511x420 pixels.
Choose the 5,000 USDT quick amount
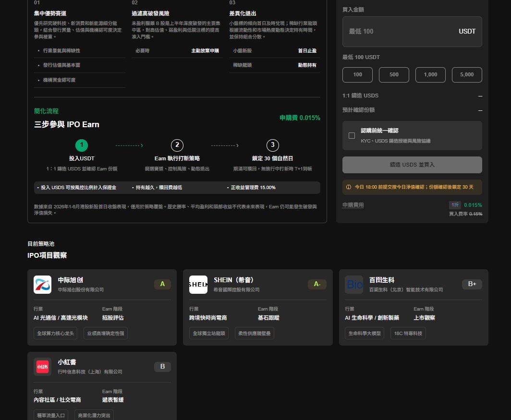(467, 74)
